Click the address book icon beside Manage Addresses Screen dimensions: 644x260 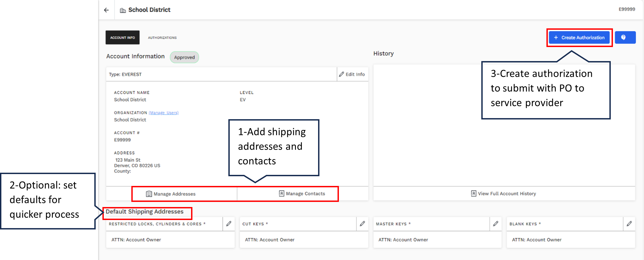point(148,194)
